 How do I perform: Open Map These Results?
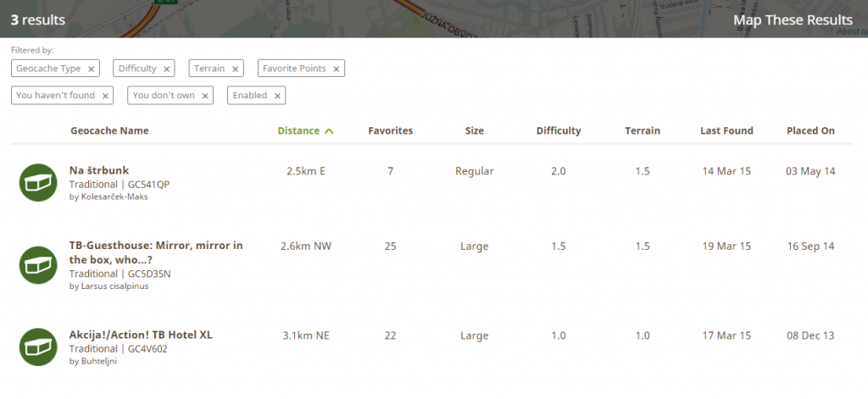tap(793, 20)
